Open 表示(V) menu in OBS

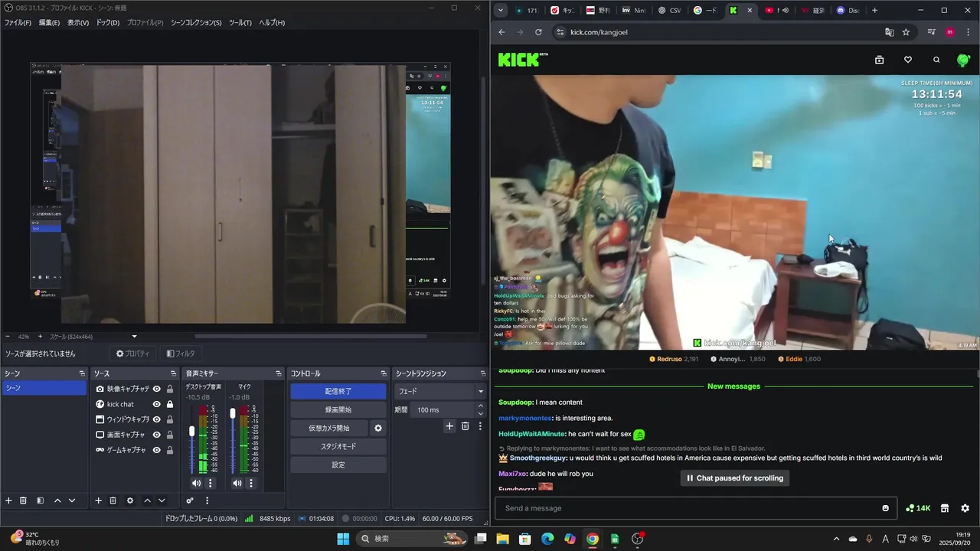click(78, 22)
